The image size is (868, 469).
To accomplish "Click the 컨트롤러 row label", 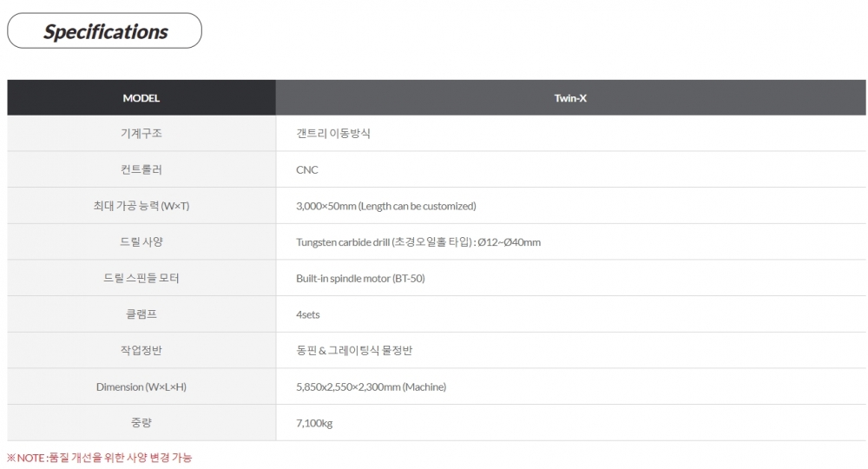I will point(141,170).
